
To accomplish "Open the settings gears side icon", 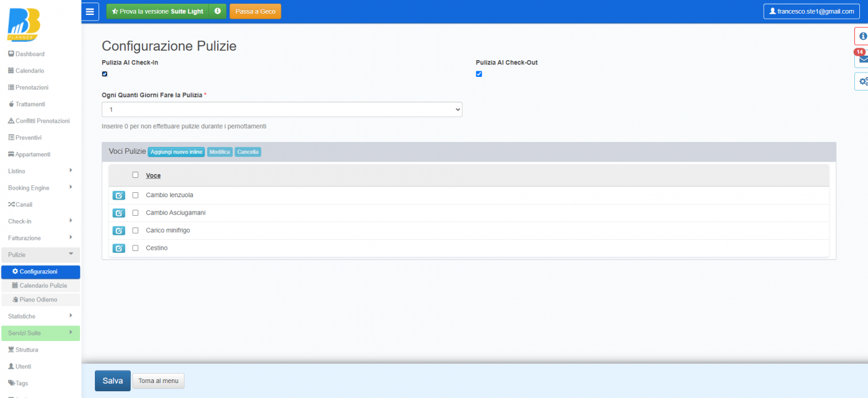I will click(862, 81).
